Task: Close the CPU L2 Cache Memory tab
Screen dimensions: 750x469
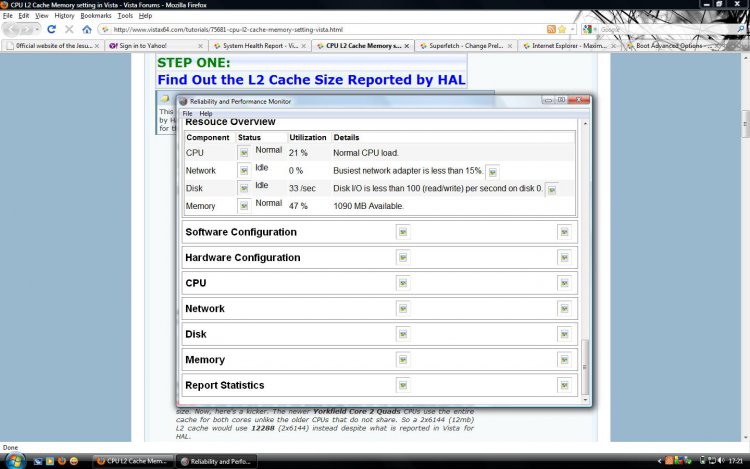Action: [407, 46]
